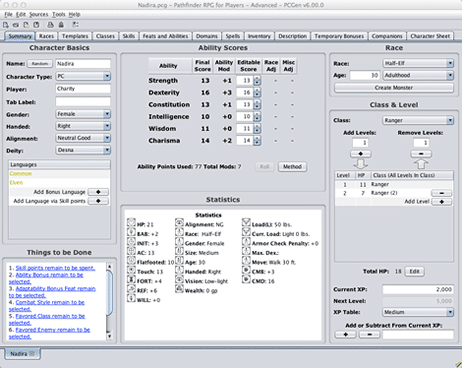Open the age category dropdown showing Adulthood
470x374 pixels.
[x=418, y=75]
